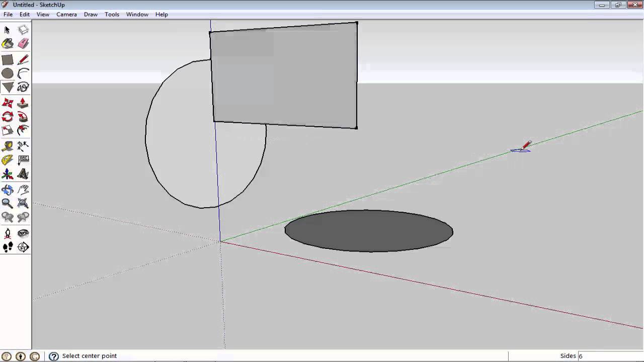Image resolution: width=644 pixels, height=362 pixels.
Task: Click the claim credit status icon
Action: tap(35, 356)
